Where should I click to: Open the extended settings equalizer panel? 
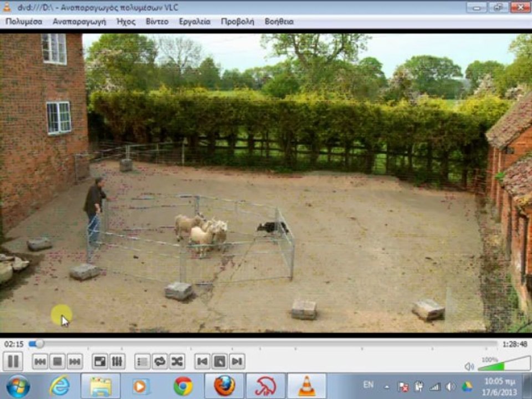click(x=117, y=362)
